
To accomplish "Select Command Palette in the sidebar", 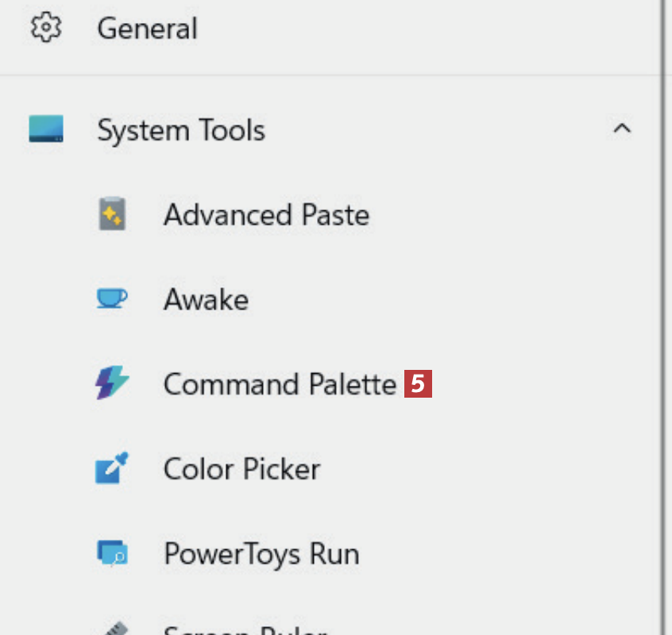I will click(x=280, y=385).
